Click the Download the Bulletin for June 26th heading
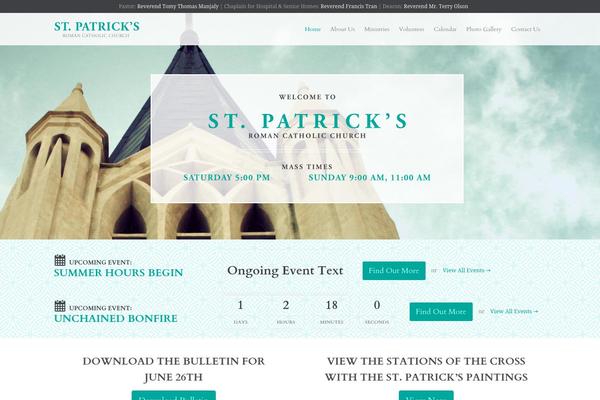The height and width of the screenshot is (400, 600). coord(174,369)
